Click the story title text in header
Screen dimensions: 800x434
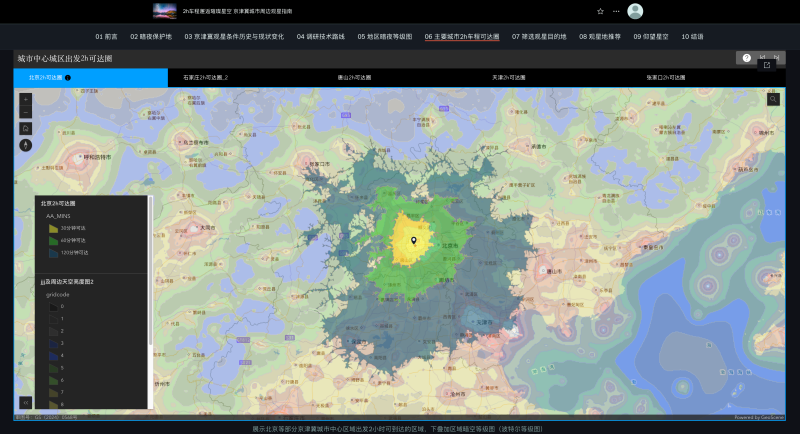tap(237, 11)
